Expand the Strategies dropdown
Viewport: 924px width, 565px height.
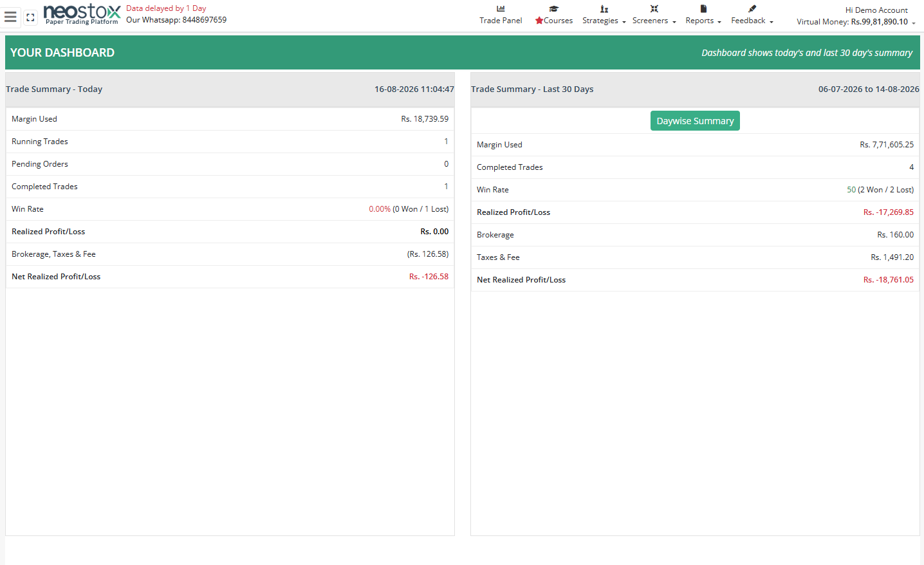coord(604,21)
